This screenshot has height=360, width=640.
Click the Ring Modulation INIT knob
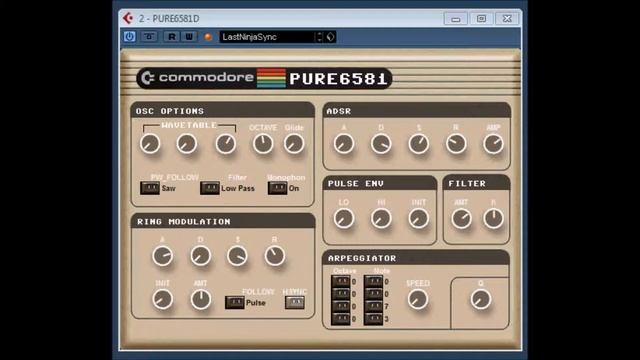click(162, 299)
